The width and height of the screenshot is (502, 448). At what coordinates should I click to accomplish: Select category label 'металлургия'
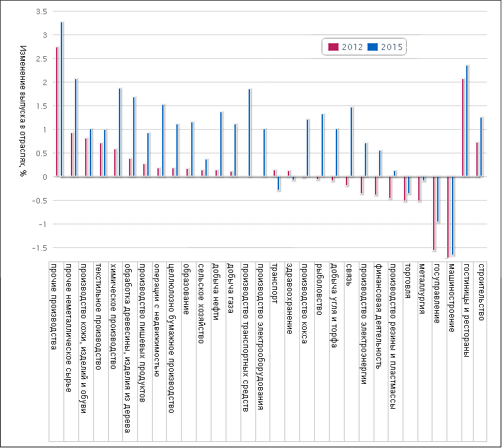click(x=422, y=289)
